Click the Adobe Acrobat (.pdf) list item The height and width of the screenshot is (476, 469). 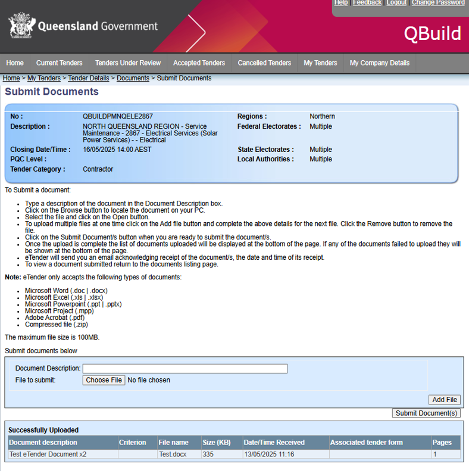point(55,318)
